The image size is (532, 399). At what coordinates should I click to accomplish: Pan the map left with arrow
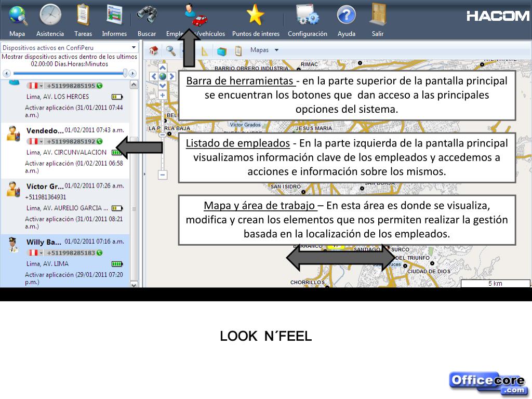154,76
